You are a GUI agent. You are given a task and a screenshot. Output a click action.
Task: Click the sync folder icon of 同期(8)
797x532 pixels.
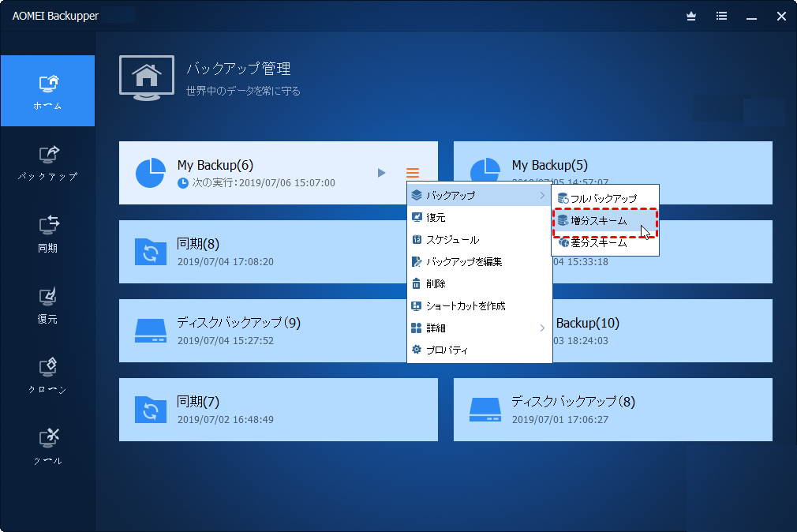point(151,252)
